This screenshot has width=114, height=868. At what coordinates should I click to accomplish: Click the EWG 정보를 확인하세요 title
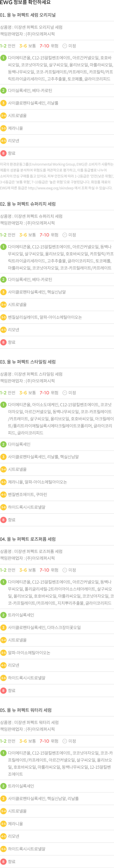click(x=25, y=3)
